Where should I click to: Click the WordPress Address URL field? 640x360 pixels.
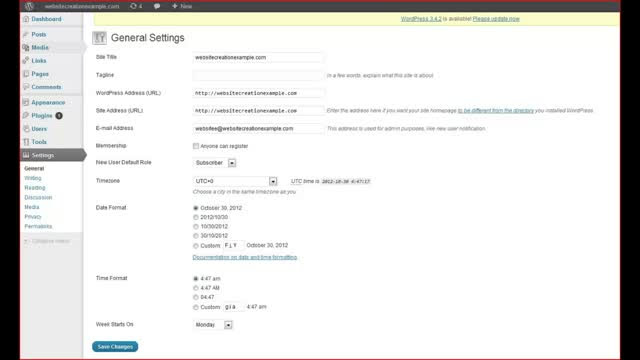tap(258, 93)
